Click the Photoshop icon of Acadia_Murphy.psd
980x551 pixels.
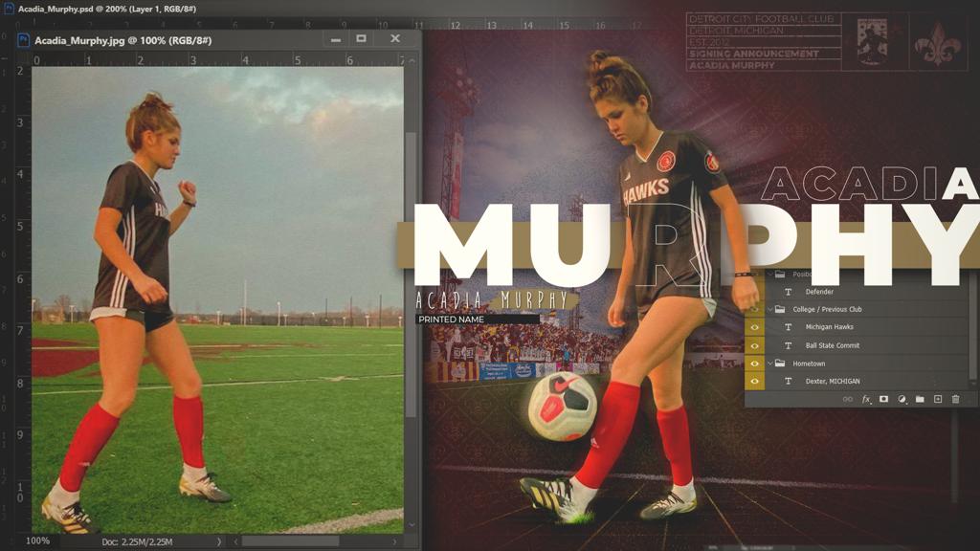tap(9, 8)
